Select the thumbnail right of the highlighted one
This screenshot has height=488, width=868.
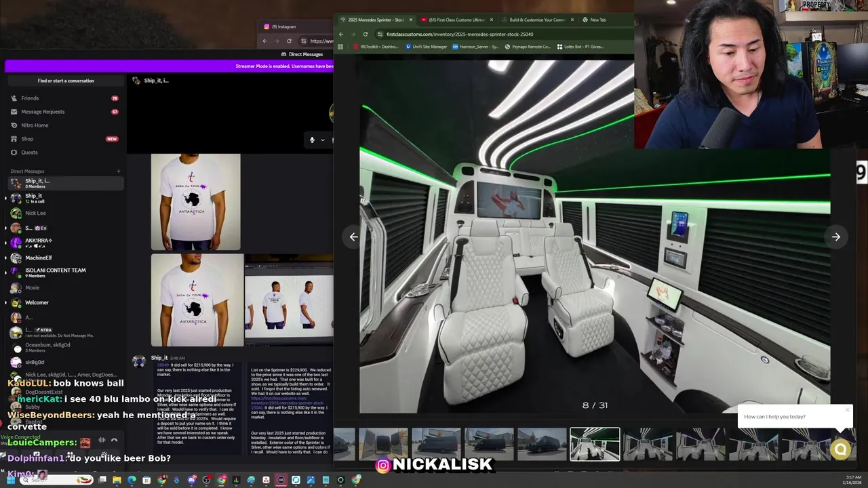click(x=648, y=444)
